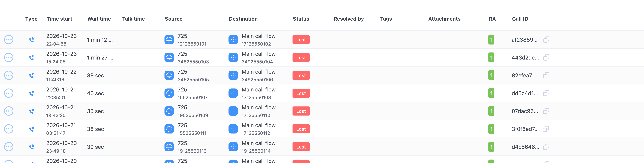Click the Status column header
This screenshot has width=644, height=163.
(x=301, y=19)
